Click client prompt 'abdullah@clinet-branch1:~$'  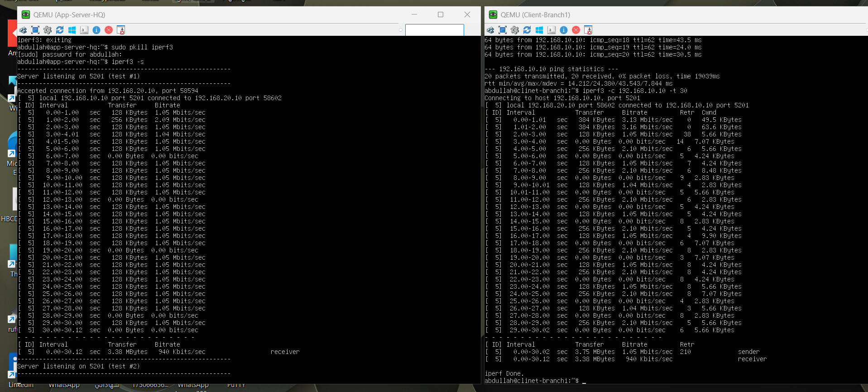[532, 381]
